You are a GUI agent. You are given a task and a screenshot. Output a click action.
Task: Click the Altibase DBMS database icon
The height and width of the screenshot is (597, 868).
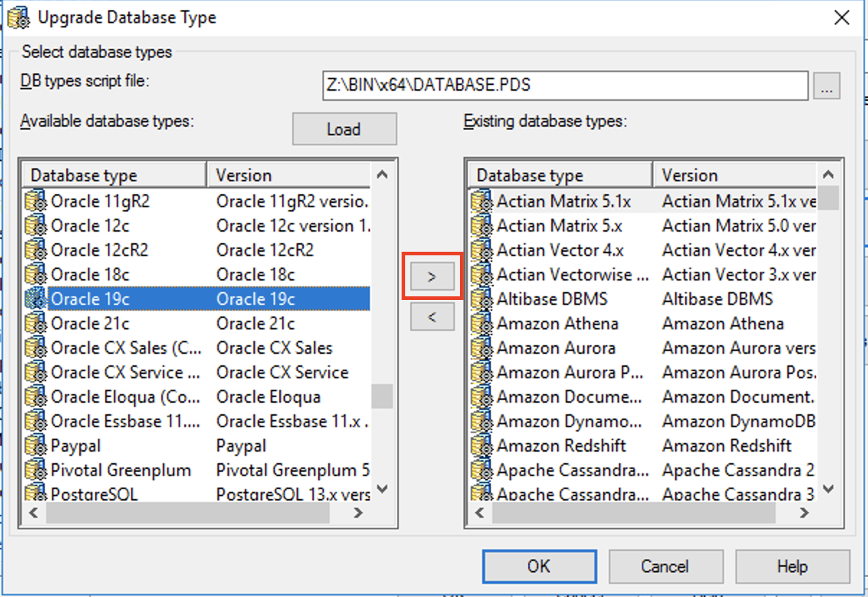pos(481,298)
